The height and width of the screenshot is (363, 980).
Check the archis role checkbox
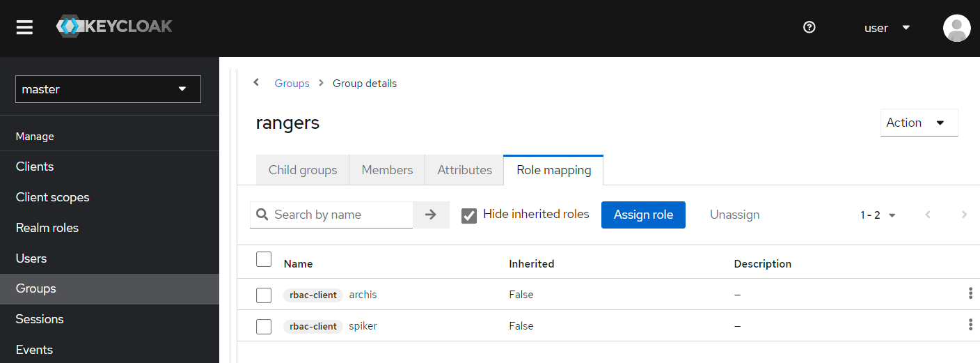click(264, 295)
